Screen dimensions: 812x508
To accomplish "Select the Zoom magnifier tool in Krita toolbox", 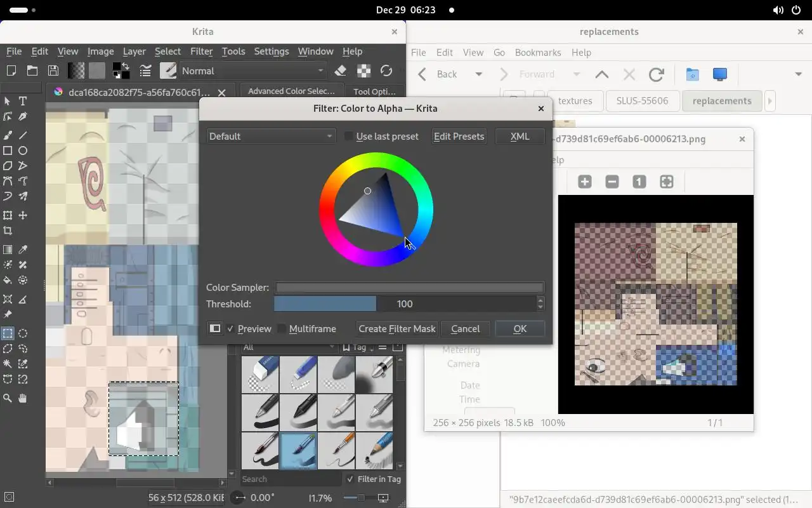I will [x=8, y=398].
